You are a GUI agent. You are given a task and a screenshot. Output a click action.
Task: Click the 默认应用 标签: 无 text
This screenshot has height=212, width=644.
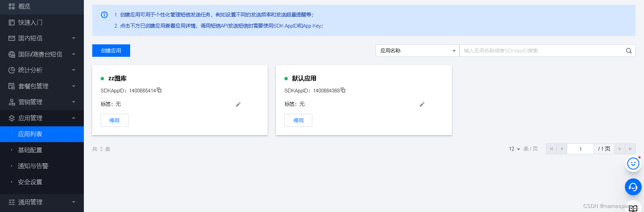click(294, 104)
